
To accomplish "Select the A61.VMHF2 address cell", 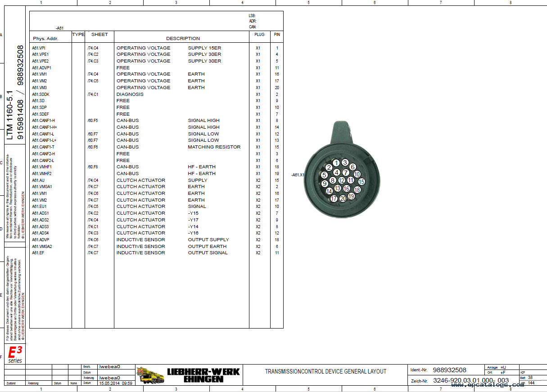I will pyautogui.click(x=42, y=174).
